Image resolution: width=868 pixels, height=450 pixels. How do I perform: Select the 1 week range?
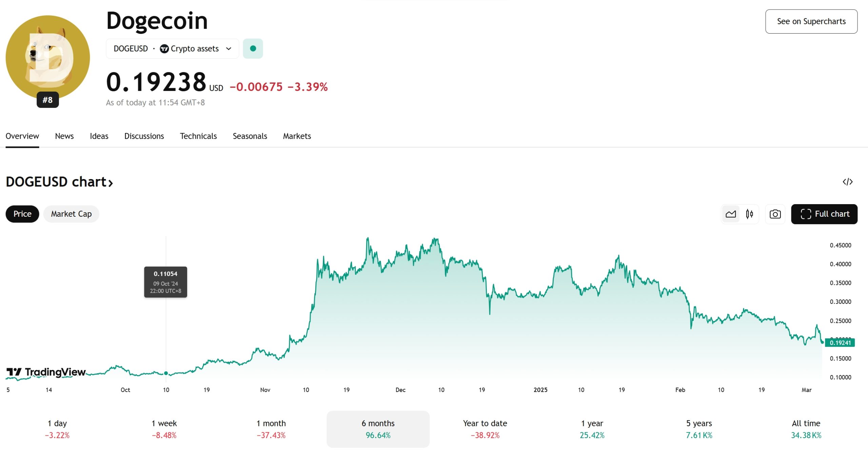(x=164, y=429)
